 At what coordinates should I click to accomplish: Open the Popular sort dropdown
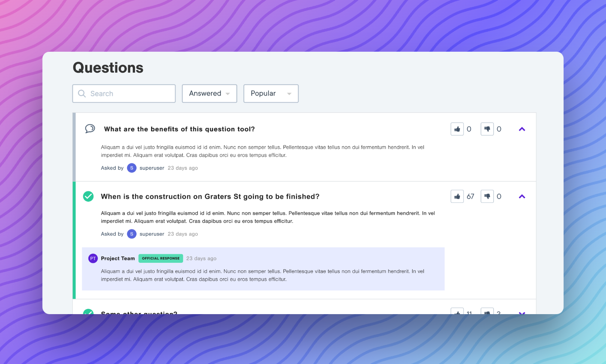271,93
